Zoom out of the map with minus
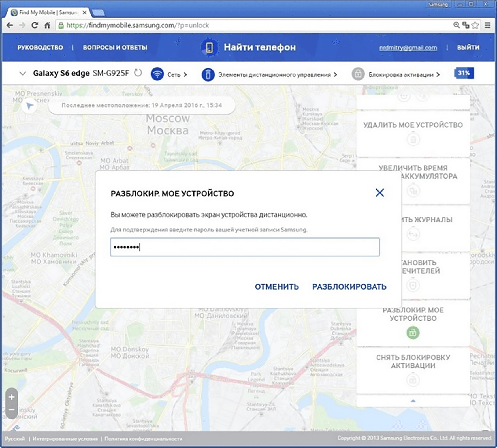This screenshot has height=448, width=497. point(12,410)
